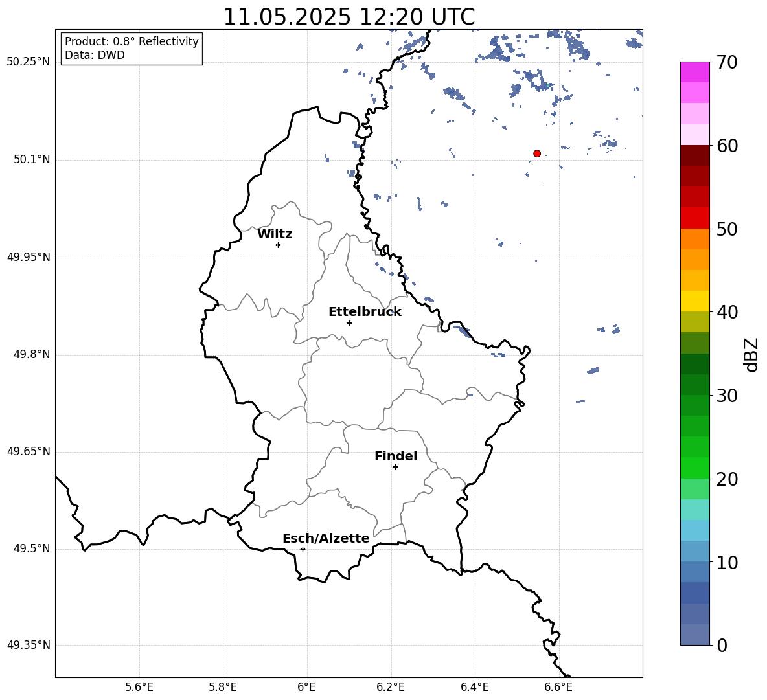767x700 pixels.
Task: Click the "Esch/Alzette" city label
Action: [326, 538]
